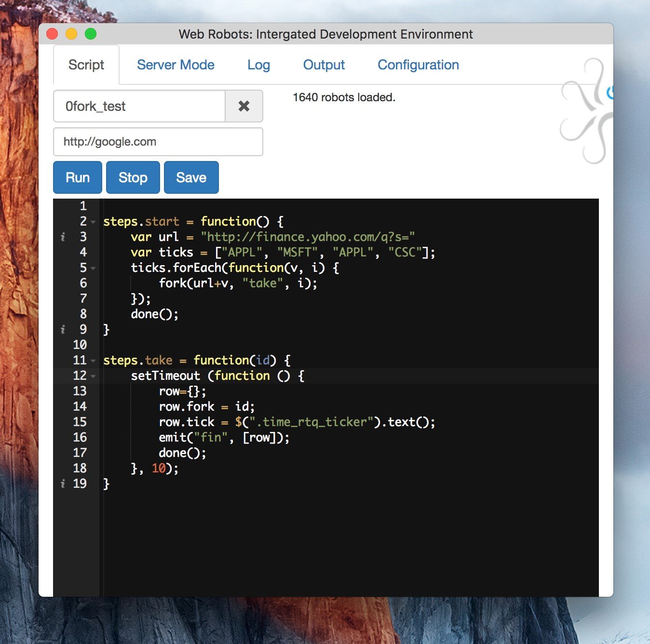
Task: Click the closing brace on line 9
Action: pos(107,329)
